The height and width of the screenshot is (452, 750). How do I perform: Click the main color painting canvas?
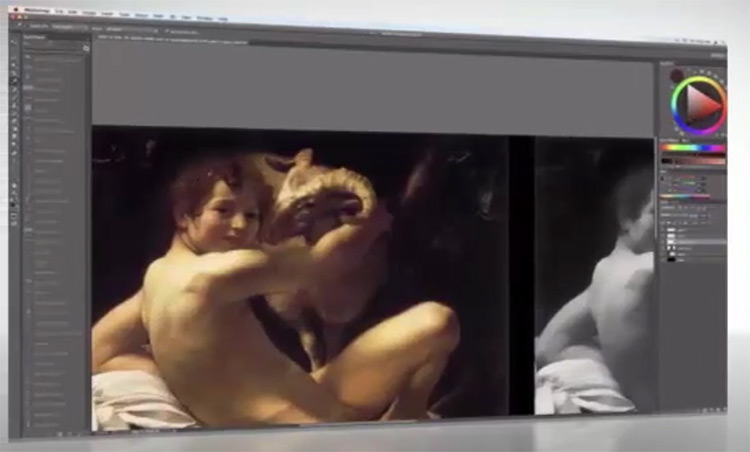300,275
